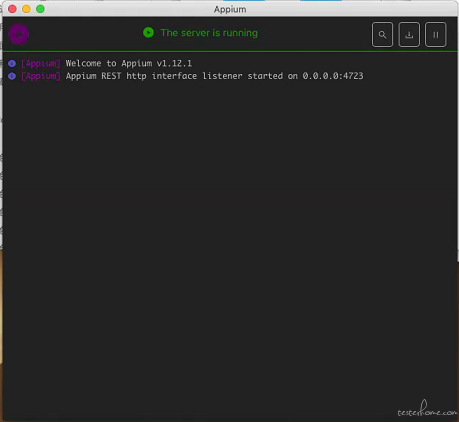Minimize the Appium window with the yellow button

point(26,9)
